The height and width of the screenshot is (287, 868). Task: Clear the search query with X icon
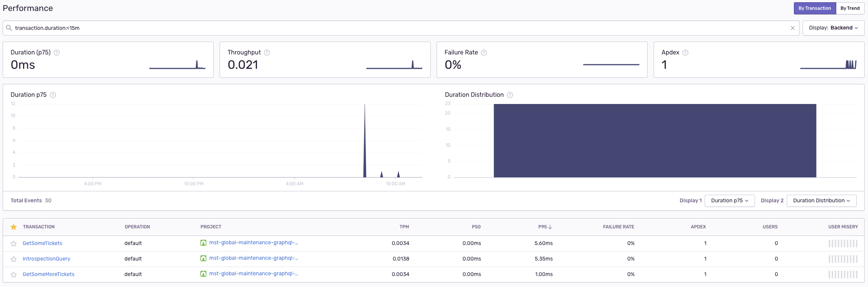(793, 28)
